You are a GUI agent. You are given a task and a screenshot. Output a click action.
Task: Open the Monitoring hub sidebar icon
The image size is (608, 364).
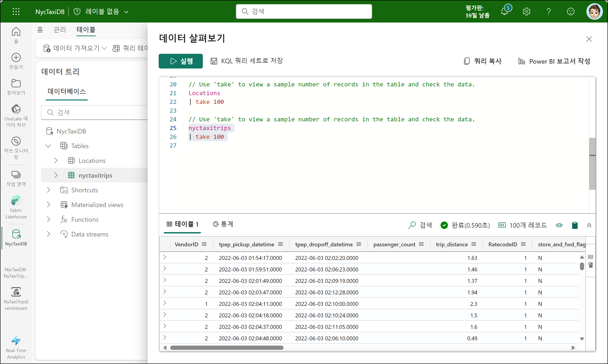tap(16, 141)
